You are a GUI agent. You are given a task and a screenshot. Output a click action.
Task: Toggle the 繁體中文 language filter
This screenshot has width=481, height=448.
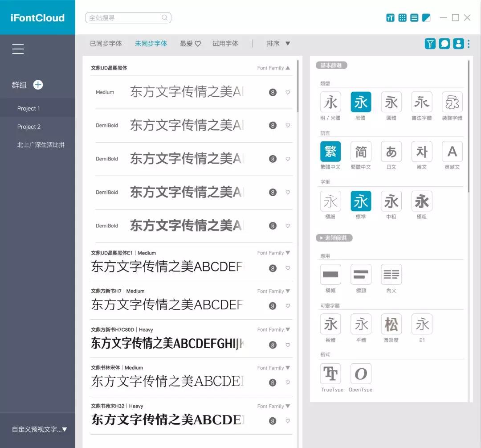pos(330,152)
